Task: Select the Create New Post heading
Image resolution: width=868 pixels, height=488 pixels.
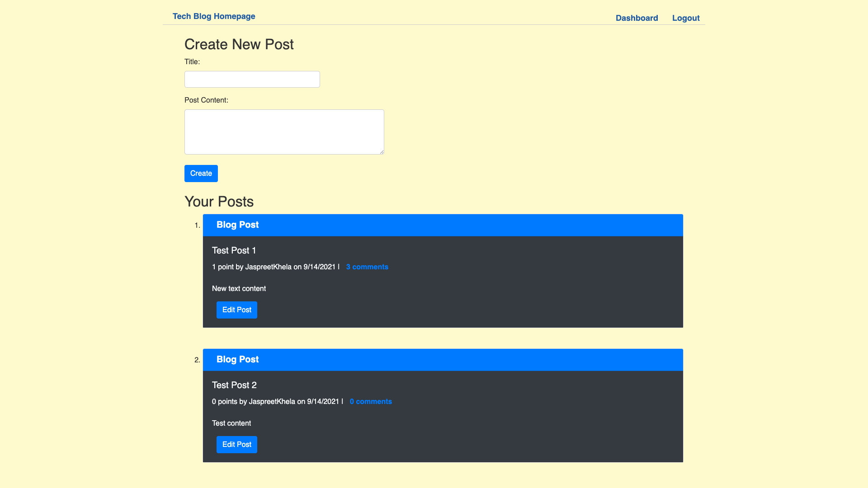Action: pyautogui.click(x=239, y=44)
